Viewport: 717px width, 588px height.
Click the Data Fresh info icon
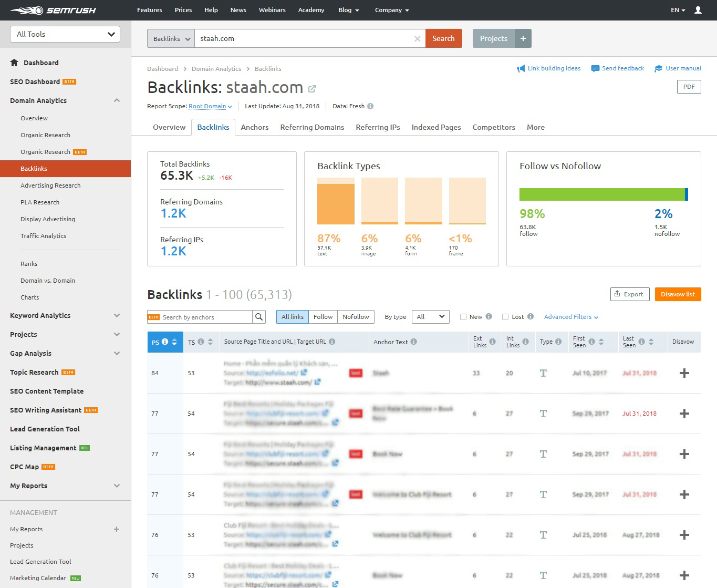(370, 106)
